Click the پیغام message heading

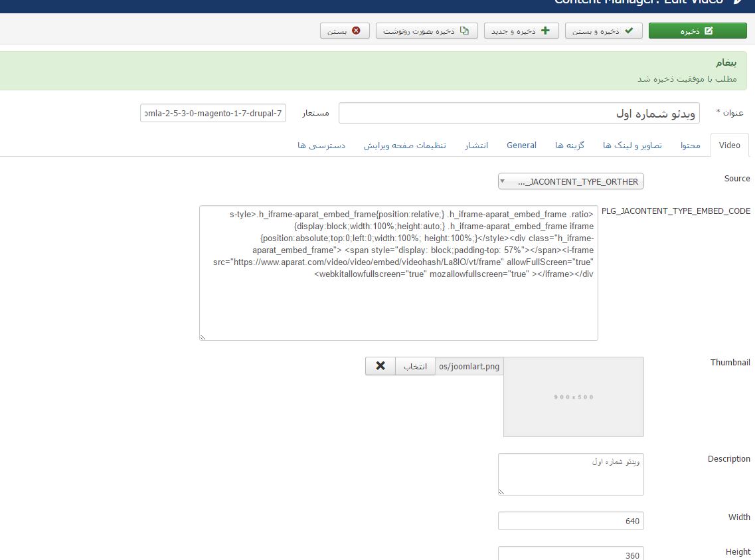pyautogui.click(x=726, y=62)
